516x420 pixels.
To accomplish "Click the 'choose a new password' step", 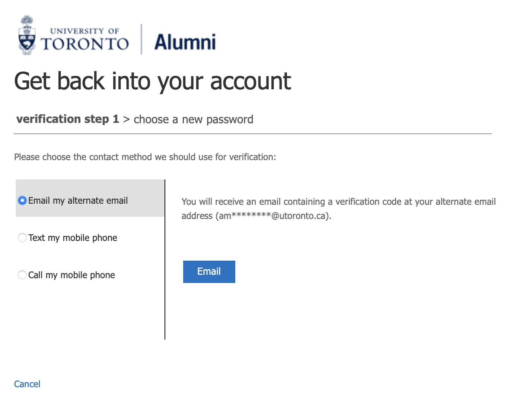I will (193, 119).
